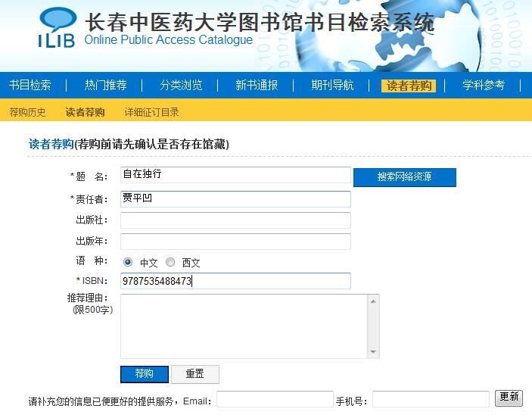Click the 长春中医药大学图书馆书目检索系统 title

tap(260, 22)
